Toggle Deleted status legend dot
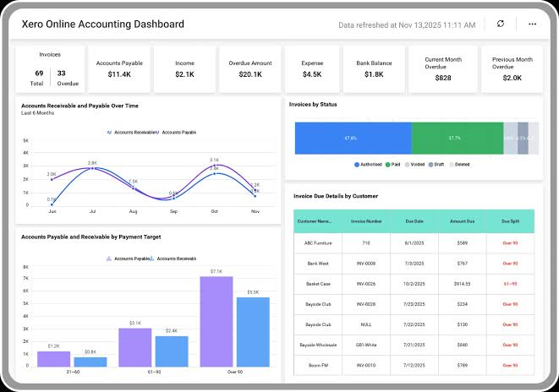The height and width of the screenshot is (392, 559). coord(452,165)
